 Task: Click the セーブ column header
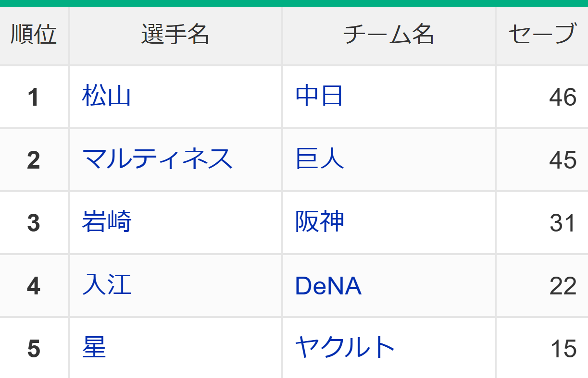542,36
